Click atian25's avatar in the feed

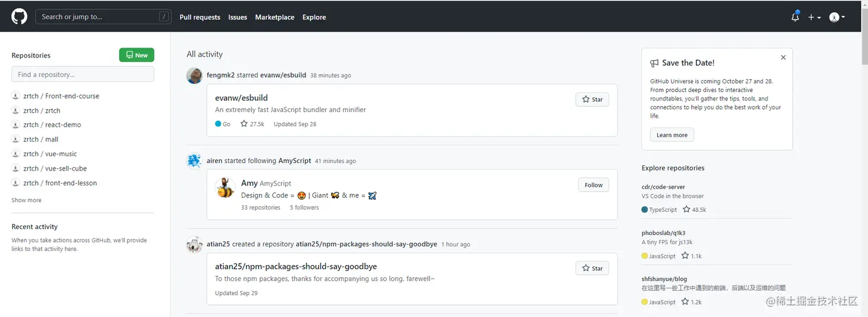pos(195,245)
